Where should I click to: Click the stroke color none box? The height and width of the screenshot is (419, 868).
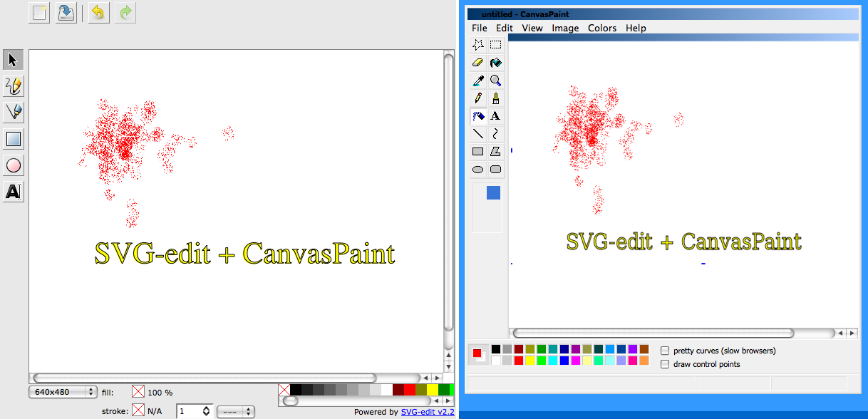pyautogui.click(x=138, y=410)
